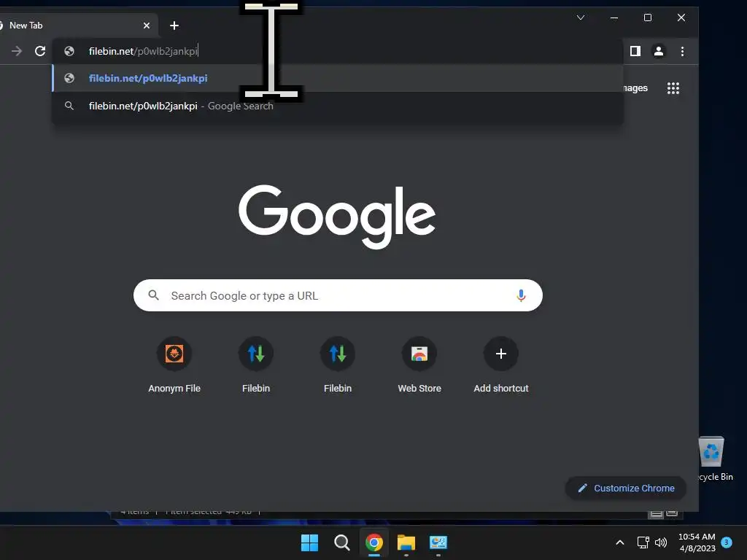Click the Chrome taskbar icon
This screenshot has height=560, width=747.
(374, 542)
